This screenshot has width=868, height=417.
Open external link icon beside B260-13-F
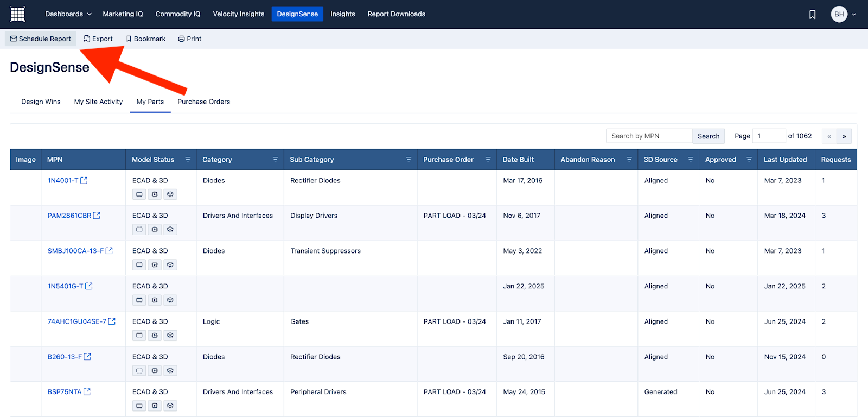click(x=87, y=357)
